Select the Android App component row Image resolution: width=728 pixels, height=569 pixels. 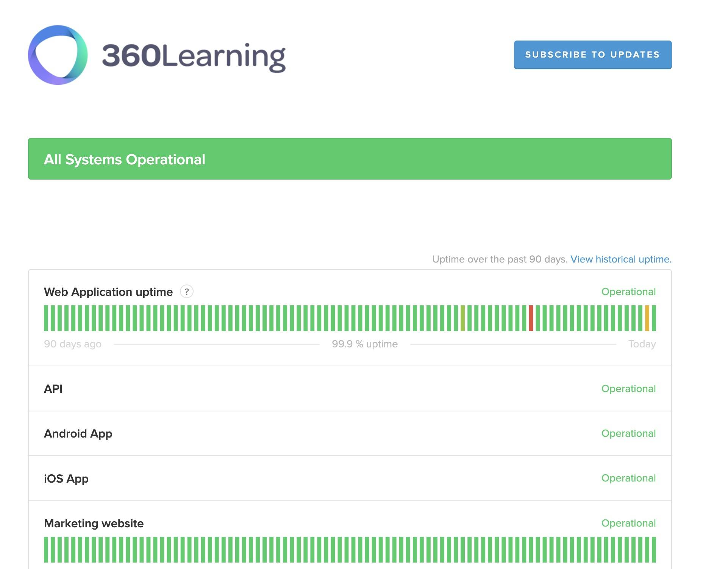[x=78, y=433]
